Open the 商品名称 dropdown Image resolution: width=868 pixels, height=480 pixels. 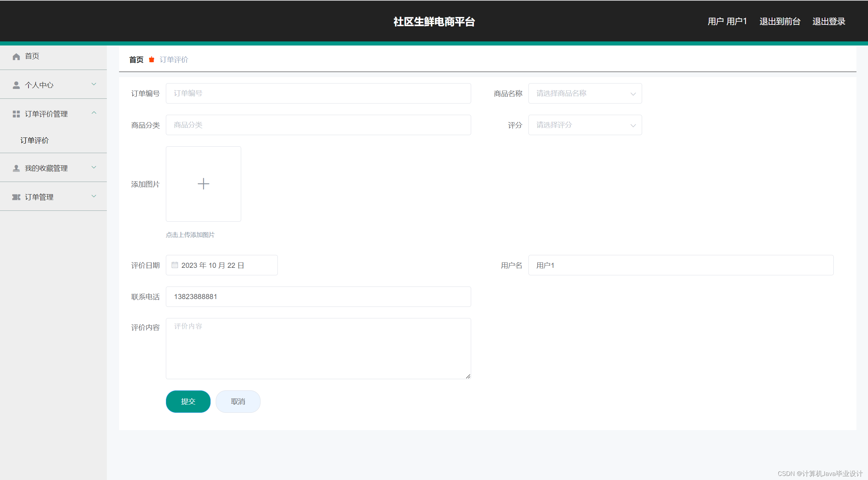coord(585,93)
